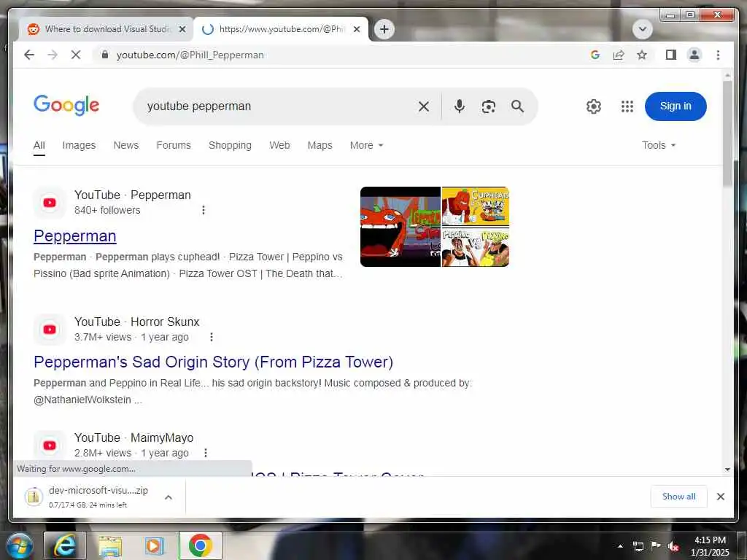Viewport: 747px width, 560px height.
Task: Open the Google icon in address bar
Action: pos(595,55)
